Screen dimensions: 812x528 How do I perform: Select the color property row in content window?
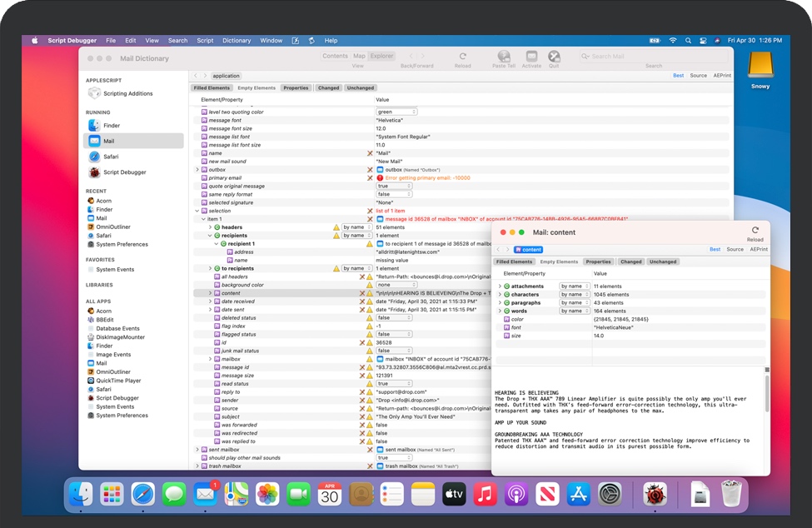pos(517,319)
